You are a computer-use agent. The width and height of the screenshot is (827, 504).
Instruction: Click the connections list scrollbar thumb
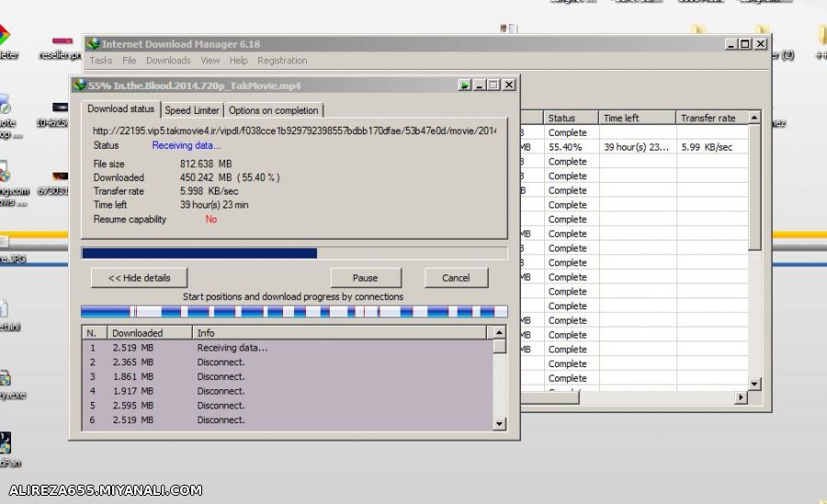pyautogui.click(x=499, y=346)
